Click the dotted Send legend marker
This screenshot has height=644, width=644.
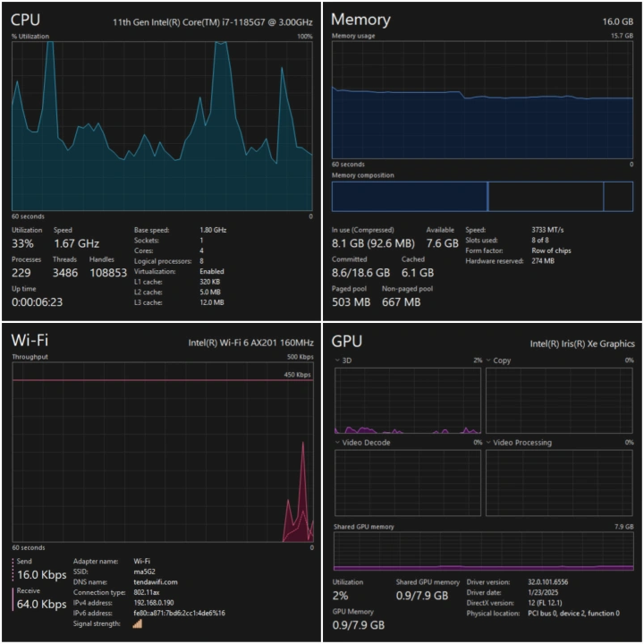pos(13,568)
